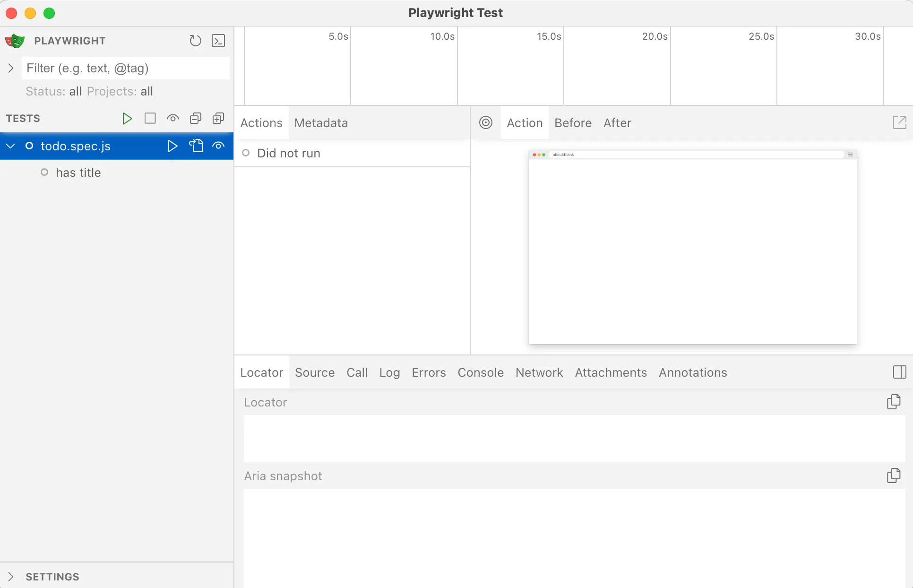Open the Locator tab
Screen dimensions: 913x588
(261, 372)
